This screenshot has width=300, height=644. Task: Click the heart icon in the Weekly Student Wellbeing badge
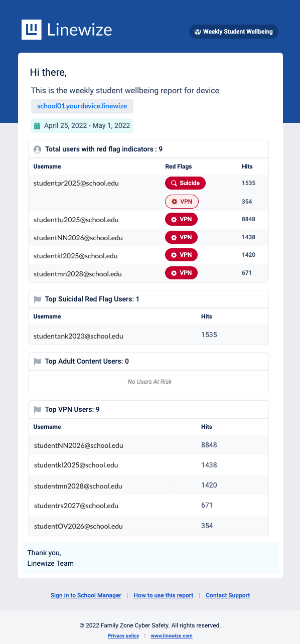click(x=198, y=32)
